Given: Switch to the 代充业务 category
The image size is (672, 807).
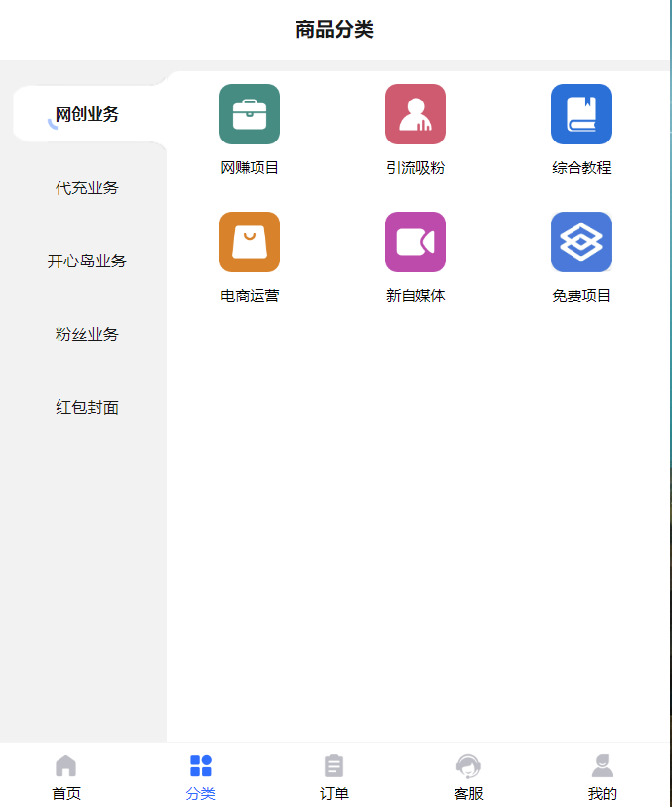Looking at the screenshot, I should [88, 187].
